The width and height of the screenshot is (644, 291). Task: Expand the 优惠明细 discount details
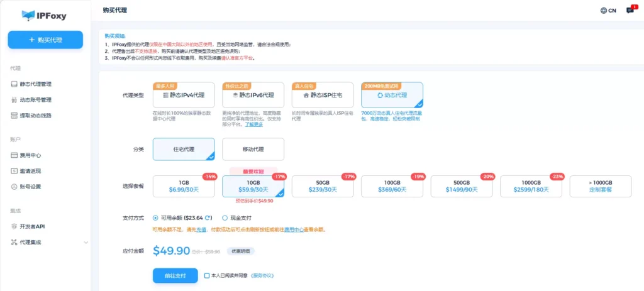click(x=240, y=251)
